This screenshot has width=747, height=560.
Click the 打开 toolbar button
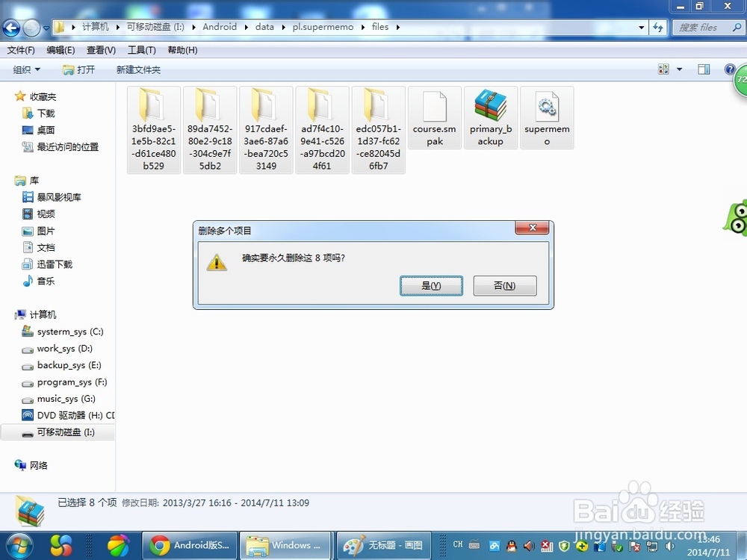pos(79,70)
